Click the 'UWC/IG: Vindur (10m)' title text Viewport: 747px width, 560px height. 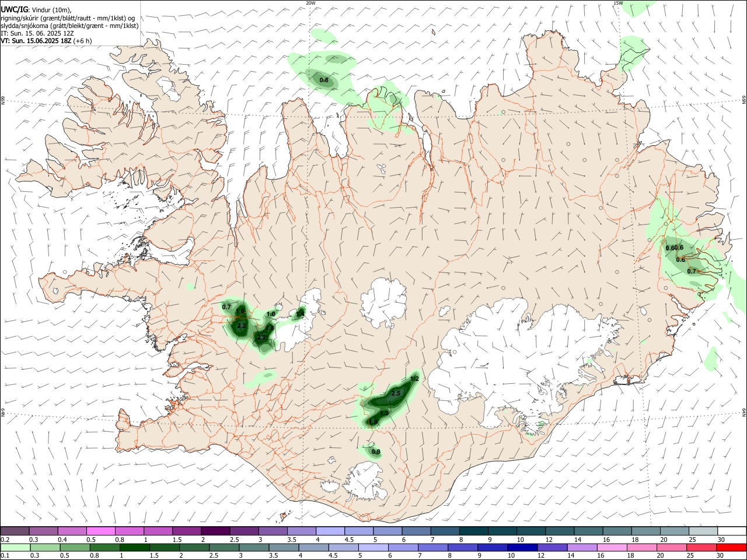36,9
